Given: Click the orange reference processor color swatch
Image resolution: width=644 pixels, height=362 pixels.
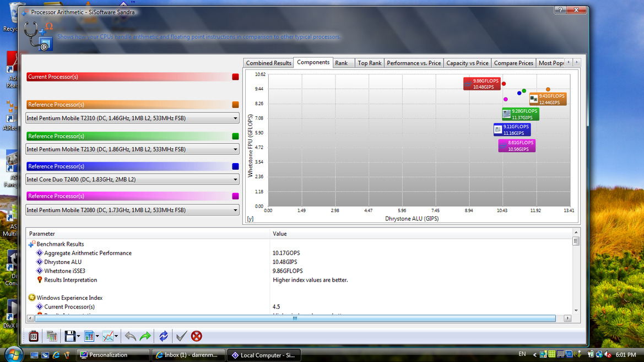Looking at the screenshot, I should [x=235, y=105].
